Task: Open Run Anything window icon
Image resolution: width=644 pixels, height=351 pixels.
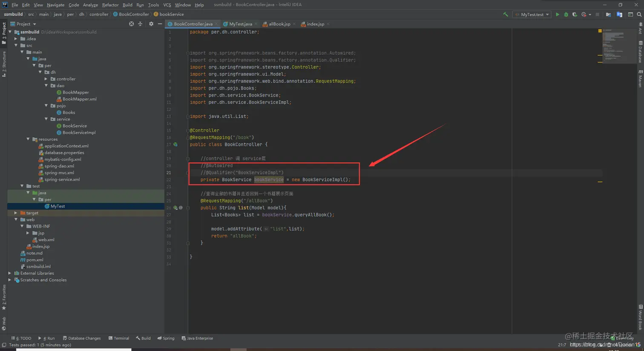Action: click(630, 14)
